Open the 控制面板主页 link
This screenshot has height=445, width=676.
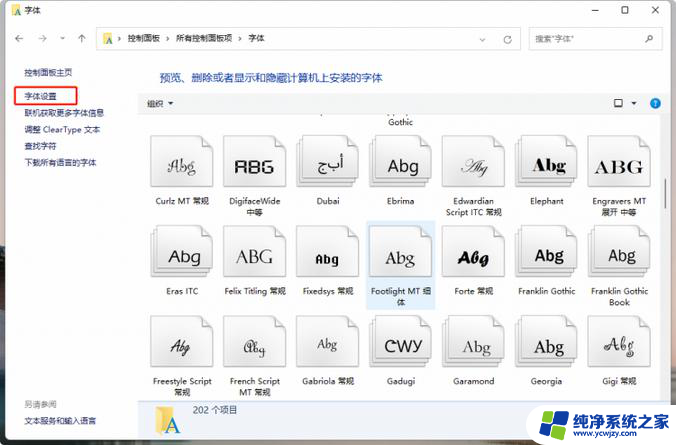tap(48, 72)
